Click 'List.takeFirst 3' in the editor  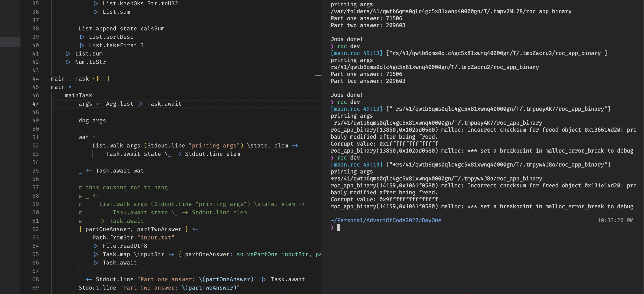116,45
